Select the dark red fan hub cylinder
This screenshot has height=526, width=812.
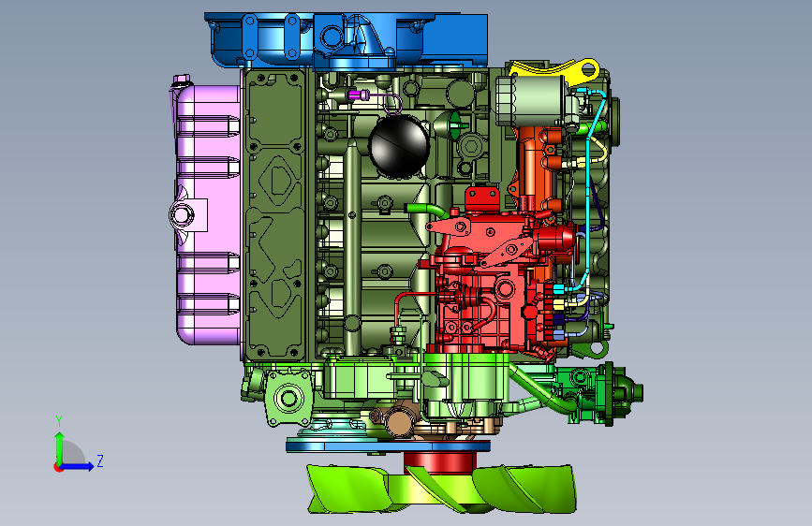(x=439, y=461)
